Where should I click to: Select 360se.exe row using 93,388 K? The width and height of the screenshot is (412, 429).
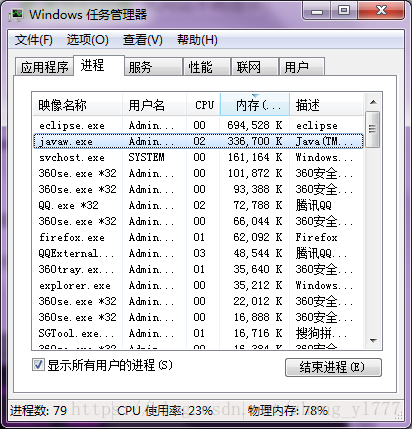click(198, 189)
